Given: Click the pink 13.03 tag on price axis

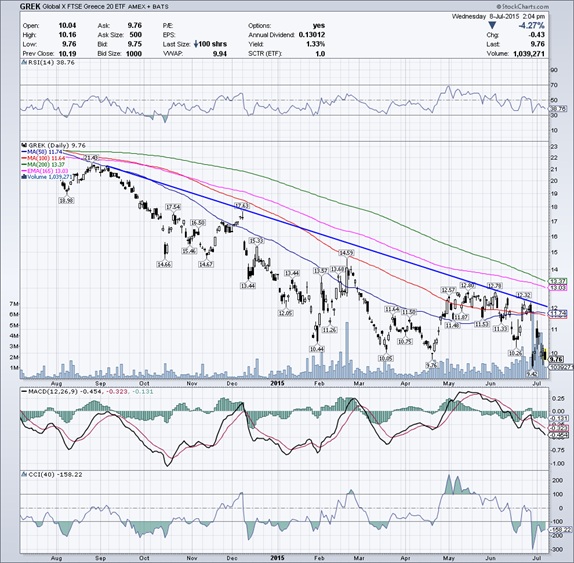Looking at the screenshot, I should coord(559,288).
